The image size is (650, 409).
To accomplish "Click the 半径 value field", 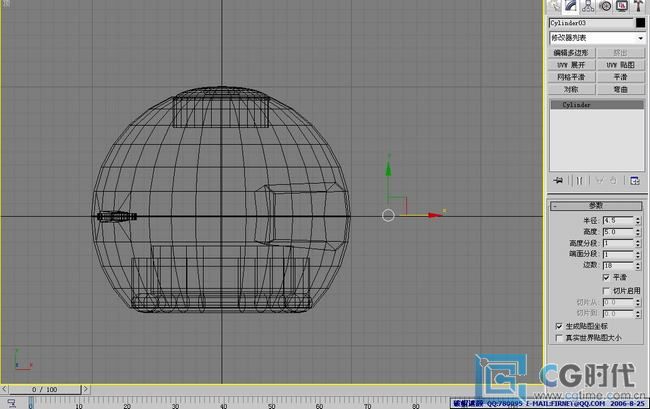I will click(618, 220).
